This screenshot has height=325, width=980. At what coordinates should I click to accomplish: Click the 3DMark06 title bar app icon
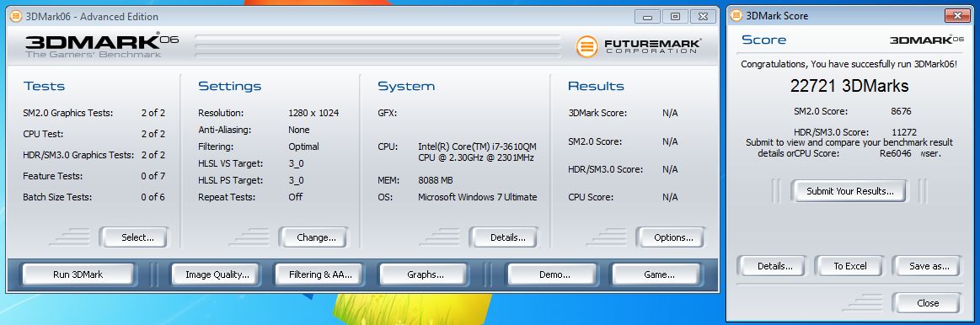[16, 16]
